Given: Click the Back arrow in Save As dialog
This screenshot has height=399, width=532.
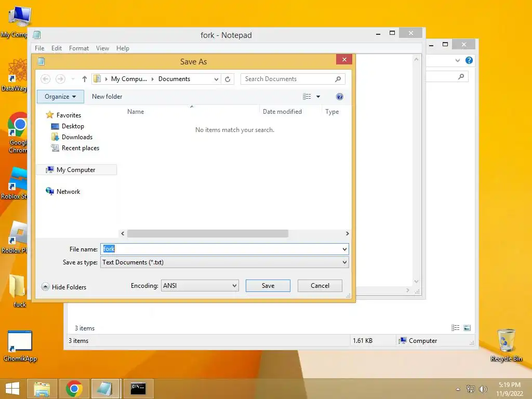Looking at the screenshot, I should (46, 79).
